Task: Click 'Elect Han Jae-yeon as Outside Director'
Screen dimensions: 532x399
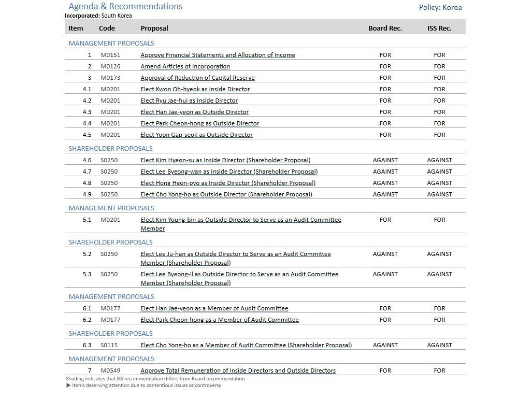Action: (194, 112)
